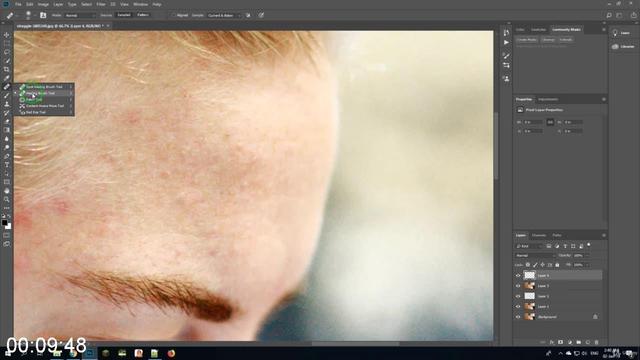The height and width of the screenshot is (360, 640).
Task: Select the Type tool
Action: 7,164
